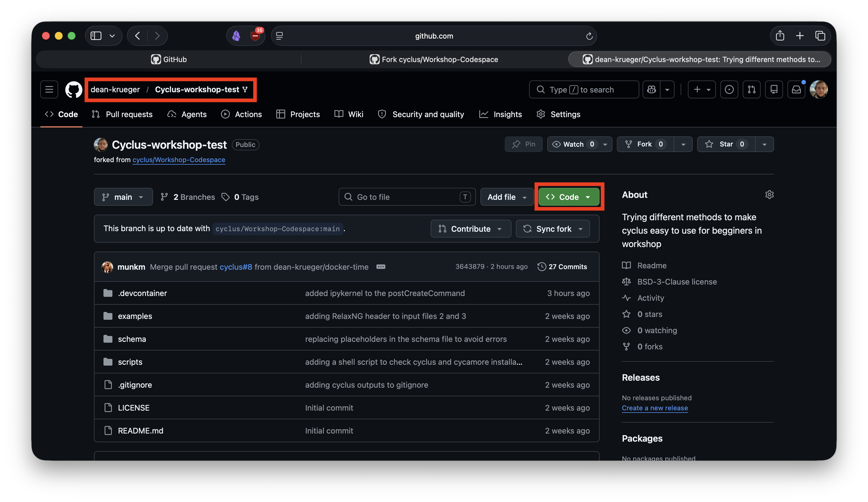This screenshot has height=502, width=868.
Task: View the 0 Tags link
Action: click(240, 197)
